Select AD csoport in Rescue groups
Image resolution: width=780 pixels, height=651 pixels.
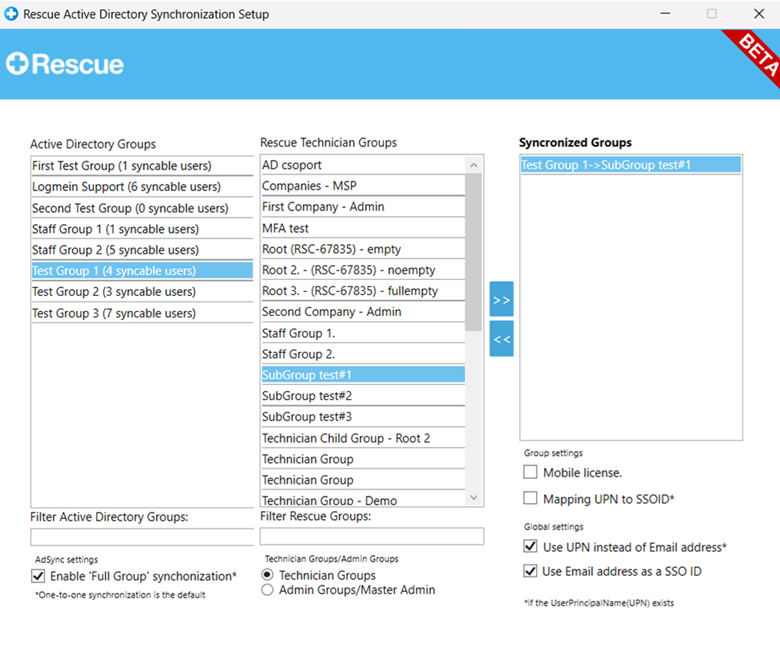point(363,165)
